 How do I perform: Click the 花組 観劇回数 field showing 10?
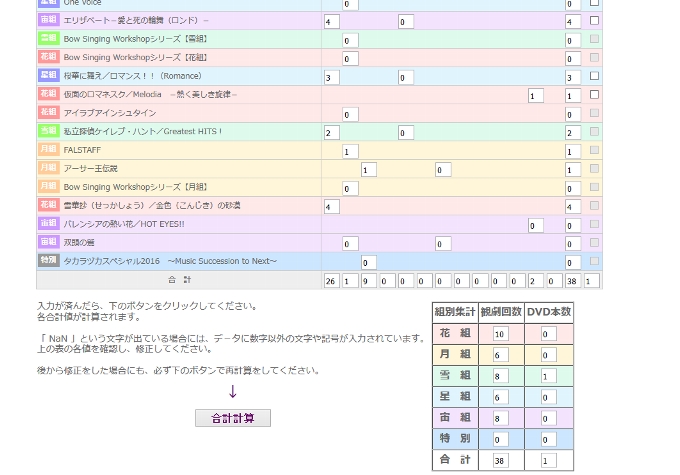pyautogui.click(x=501, y=334)
